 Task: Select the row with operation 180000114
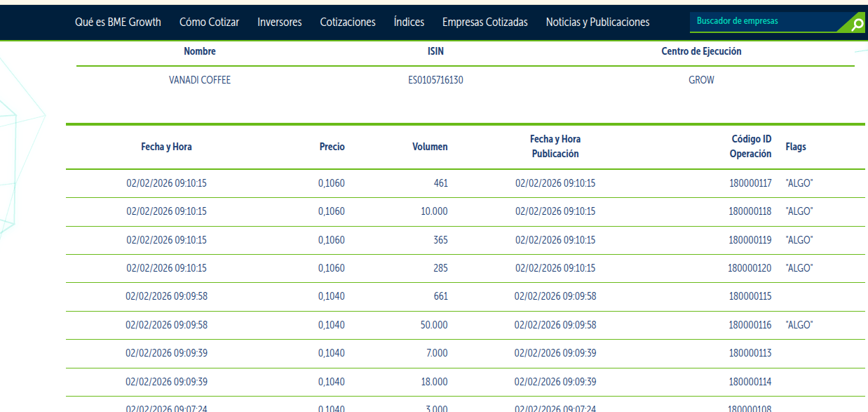click(466, 382)
